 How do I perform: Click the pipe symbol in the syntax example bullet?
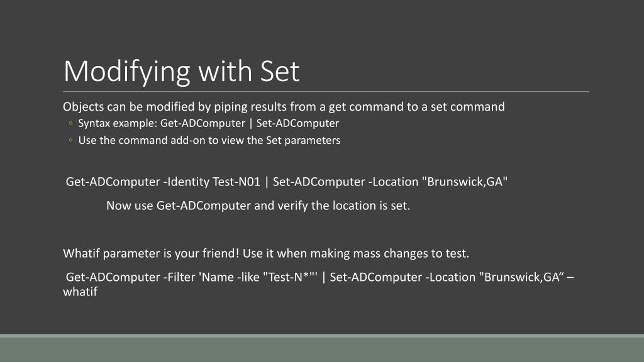click(x=250, y=124)
